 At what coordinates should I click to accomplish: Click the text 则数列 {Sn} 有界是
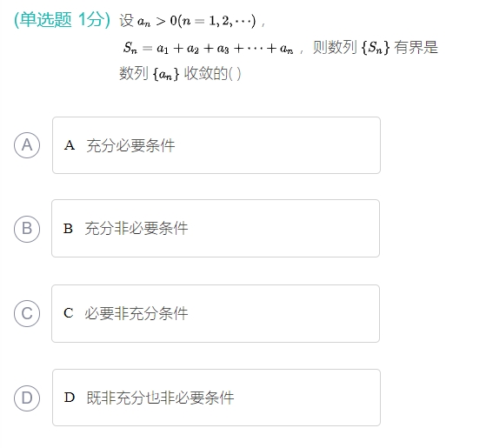[376, 48]
